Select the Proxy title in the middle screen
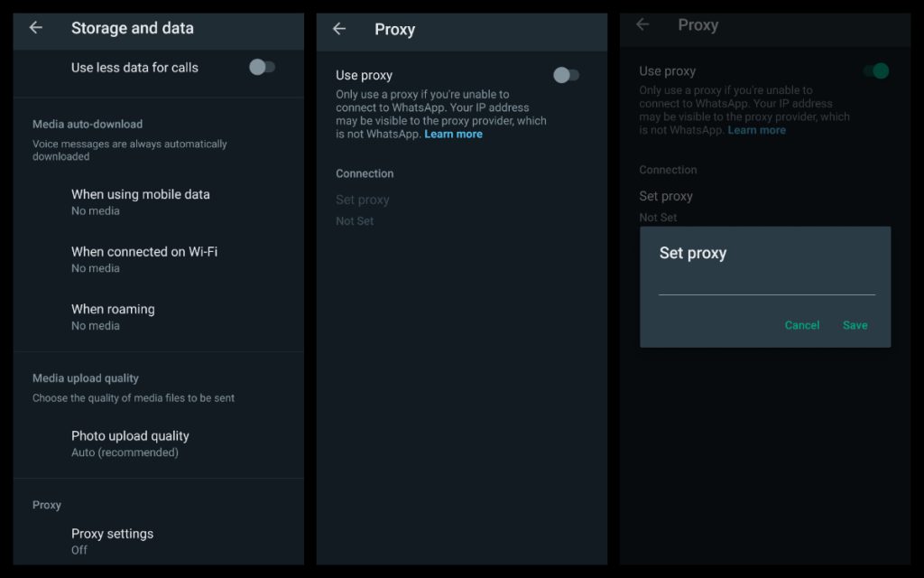Image resolution: width=924 pixels, height=578 pixels. click(395, 30)
